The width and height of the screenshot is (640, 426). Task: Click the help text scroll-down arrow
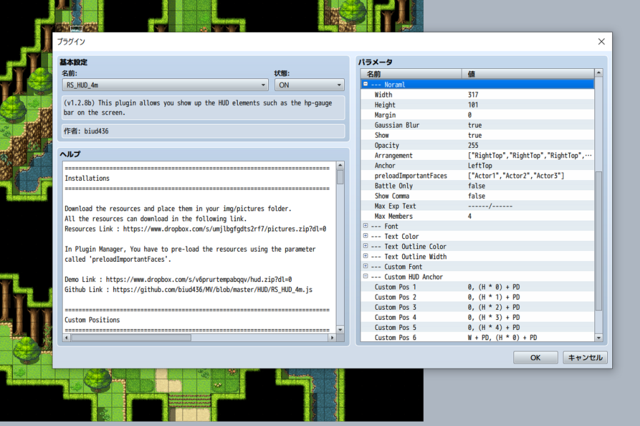coord(340,329)
